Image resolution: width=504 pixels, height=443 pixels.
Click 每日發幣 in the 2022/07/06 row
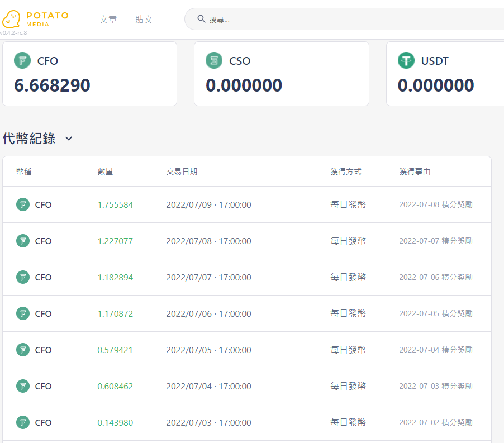click(348, 313)
